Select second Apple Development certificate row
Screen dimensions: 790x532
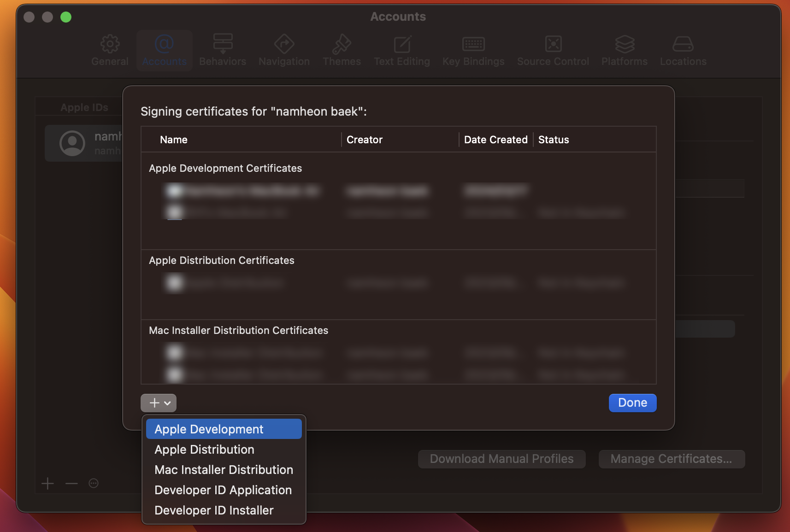(x=398, y=212)
